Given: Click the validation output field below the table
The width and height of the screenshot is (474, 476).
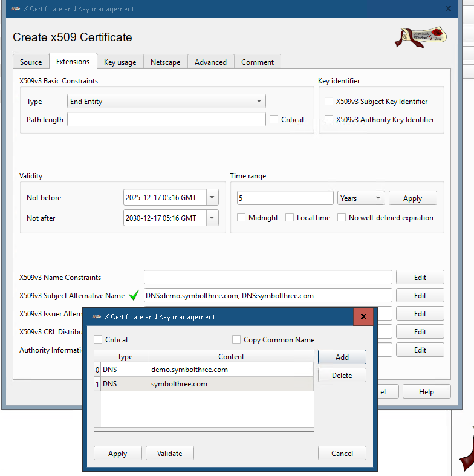Looking at the screenshot, I should [x=204, y=436].
